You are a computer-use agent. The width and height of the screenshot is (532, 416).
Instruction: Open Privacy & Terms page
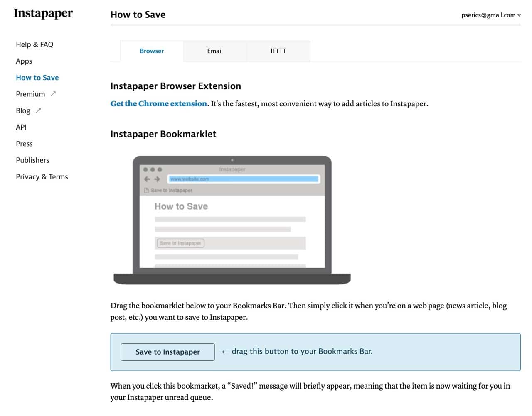point(42,177)
